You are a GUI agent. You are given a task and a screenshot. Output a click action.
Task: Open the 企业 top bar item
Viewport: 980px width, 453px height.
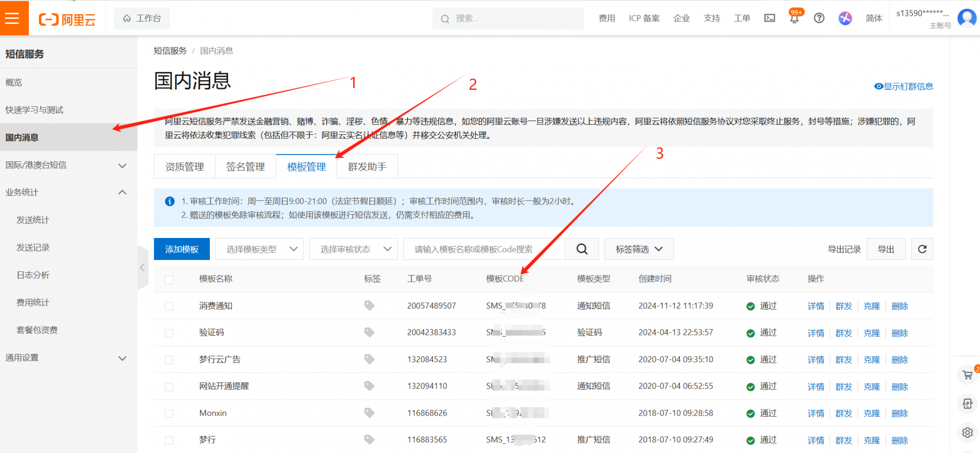click(681, 18)
